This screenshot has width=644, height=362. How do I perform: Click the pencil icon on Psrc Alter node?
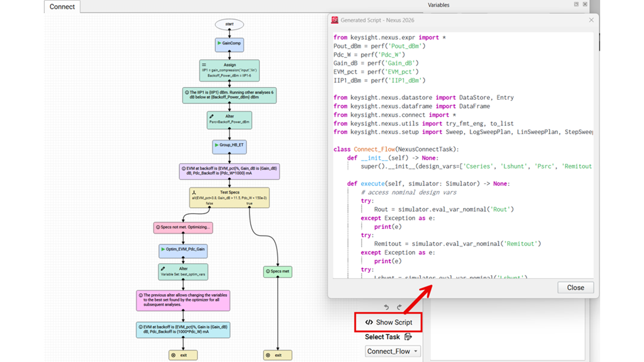211,116
